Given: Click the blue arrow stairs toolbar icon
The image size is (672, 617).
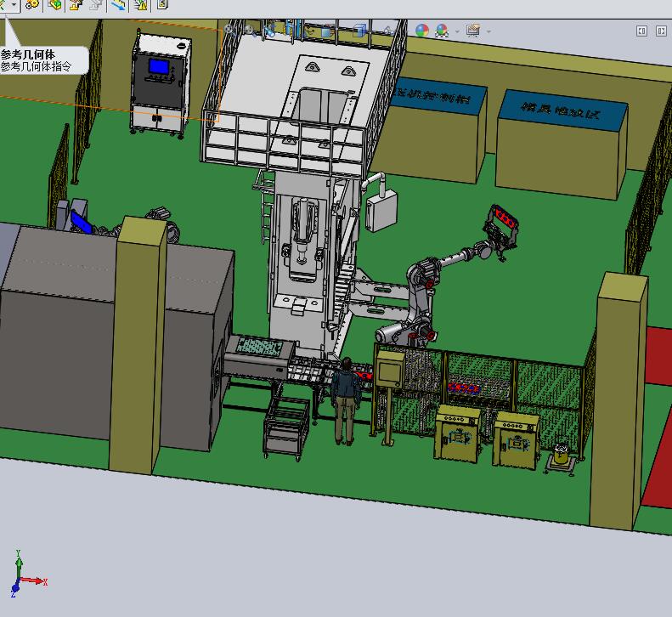Looking at the screenshot, I should pos(118,5).
